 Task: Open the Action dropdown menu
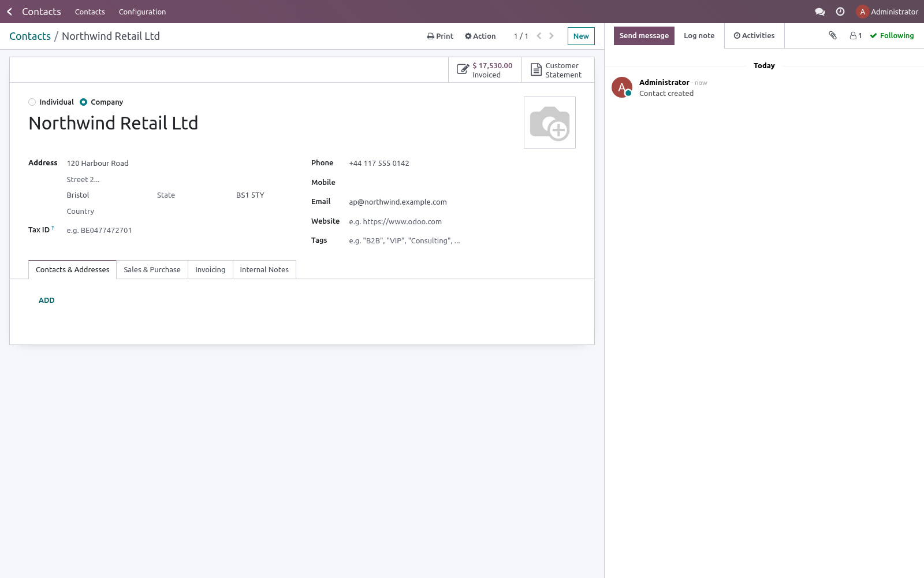(480, 36)
